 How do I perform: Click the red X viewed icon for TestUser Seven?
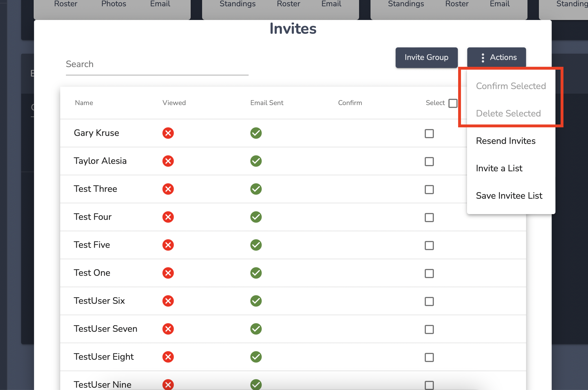[x=168, y=329]
